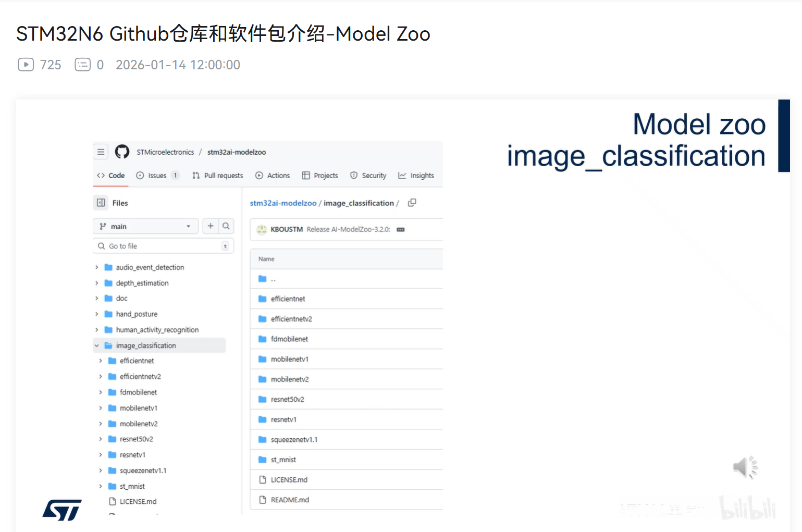The height and width of the screenshot is (532, 802).
Task: Open the Release AI-ModelZoo-3.2.0 commit link
Action: tap(348, 229)
